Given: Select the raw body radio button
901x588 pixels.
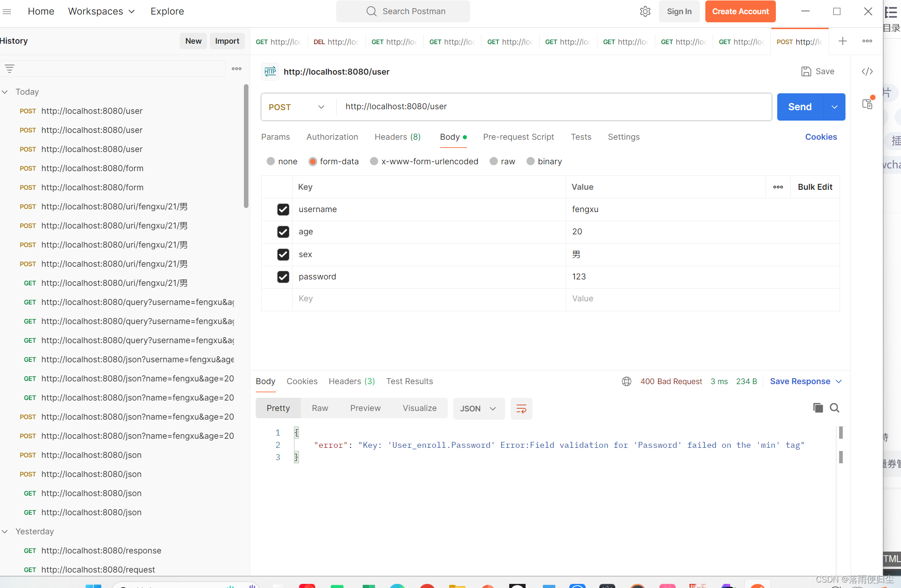Looking at the screenshot, I should click(494, 161).
